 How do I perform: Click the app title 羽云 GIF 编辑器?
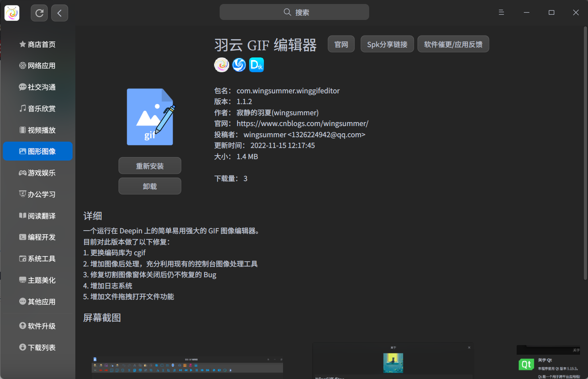(265, 45)
